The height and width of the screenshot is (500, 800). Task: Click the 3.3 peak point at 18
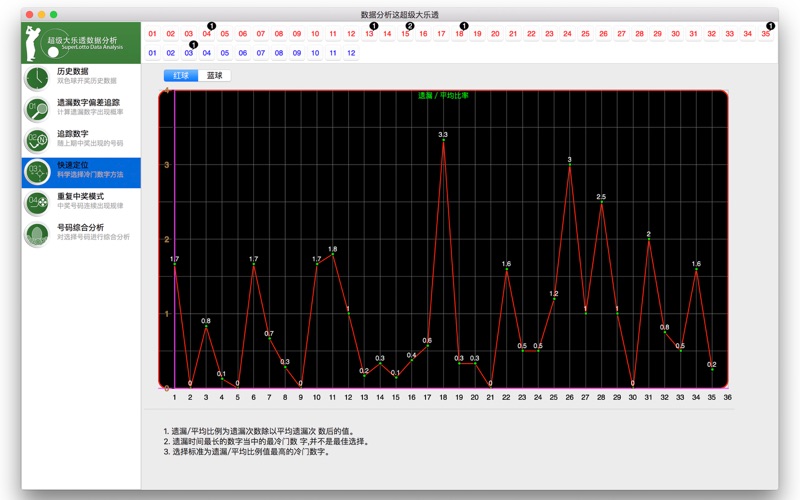[443, 140]
